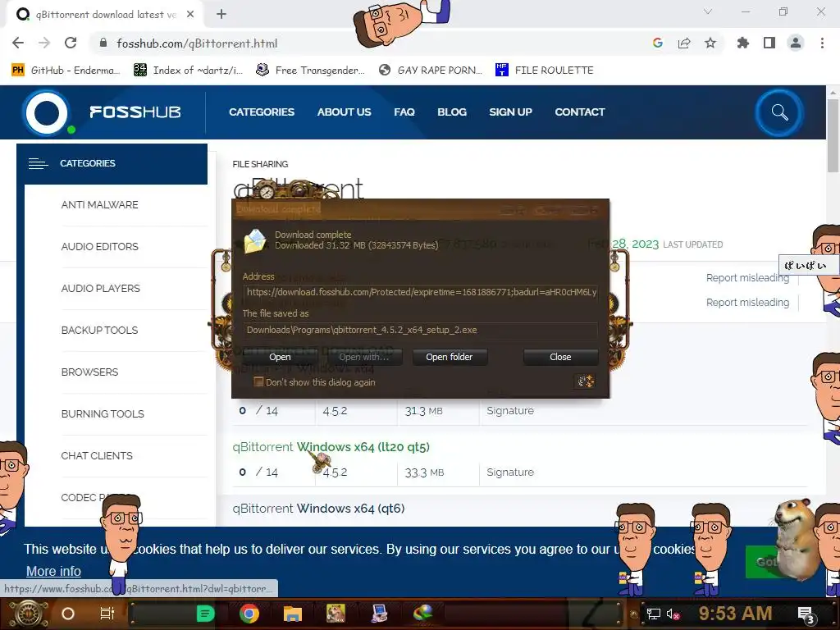
Task: Open Google Chrome from the taskbar
Action: 249,614
